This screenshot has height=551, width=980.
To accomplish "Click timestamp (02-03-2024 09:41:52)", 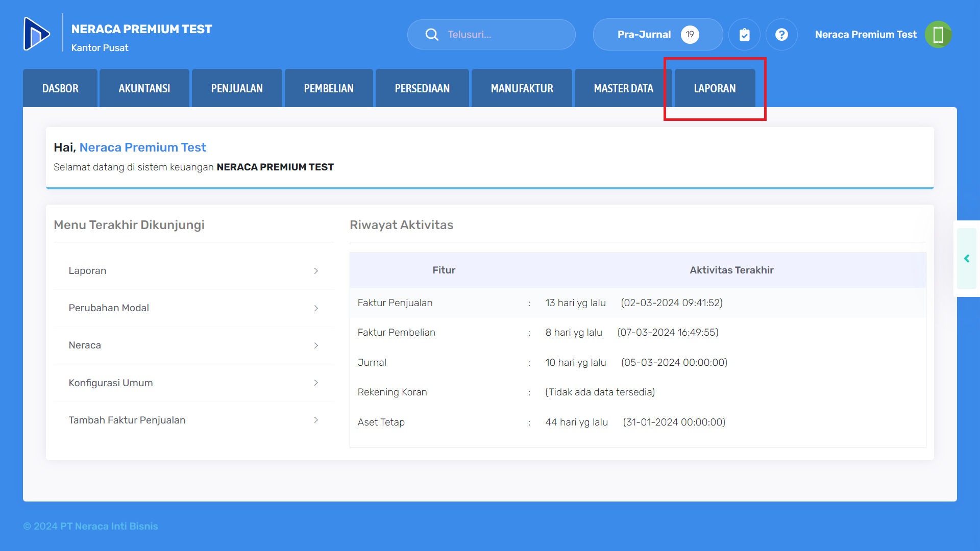I will pos(672,303).
